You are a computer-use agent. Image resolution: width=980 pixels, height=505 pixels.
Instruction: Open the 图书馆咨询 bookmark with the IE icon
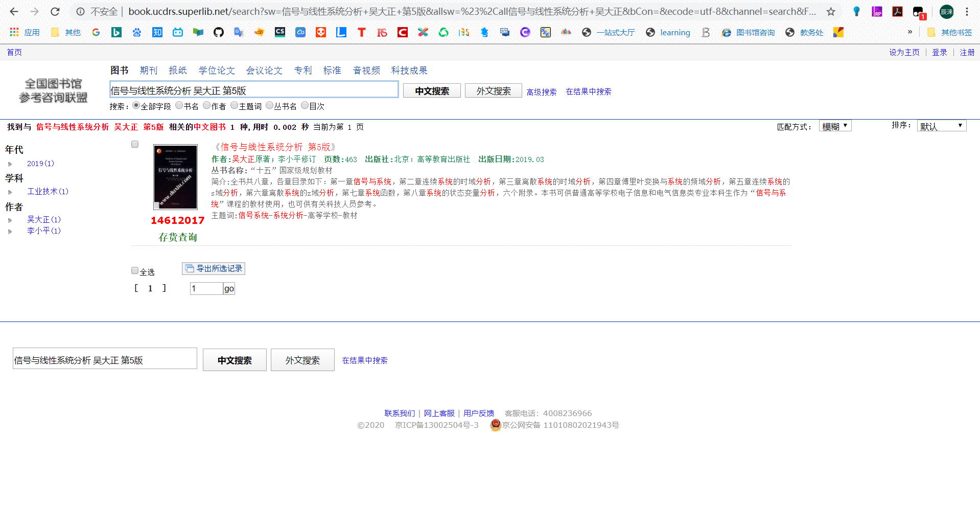tap(748, 32)
